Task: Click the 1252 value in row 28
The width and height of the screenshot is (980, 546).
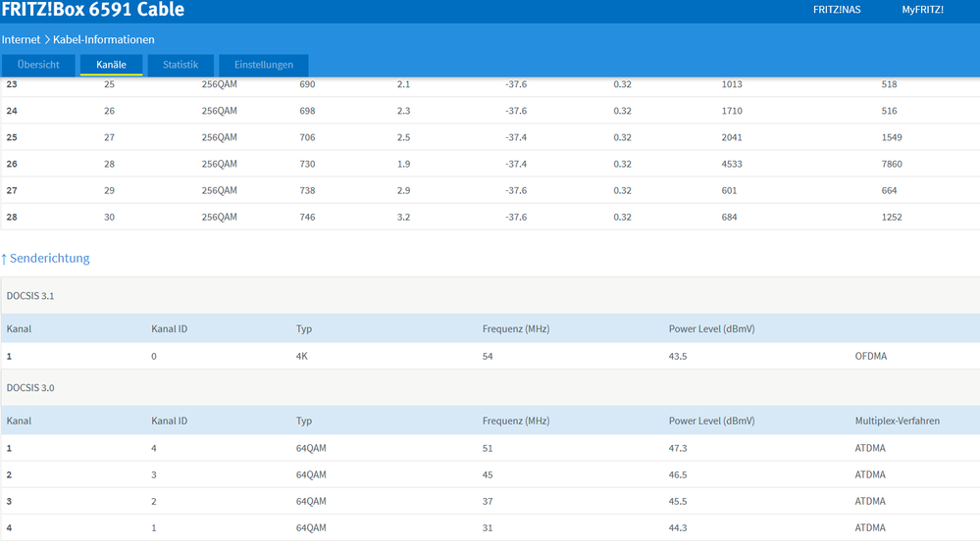Action: [892, 217]
